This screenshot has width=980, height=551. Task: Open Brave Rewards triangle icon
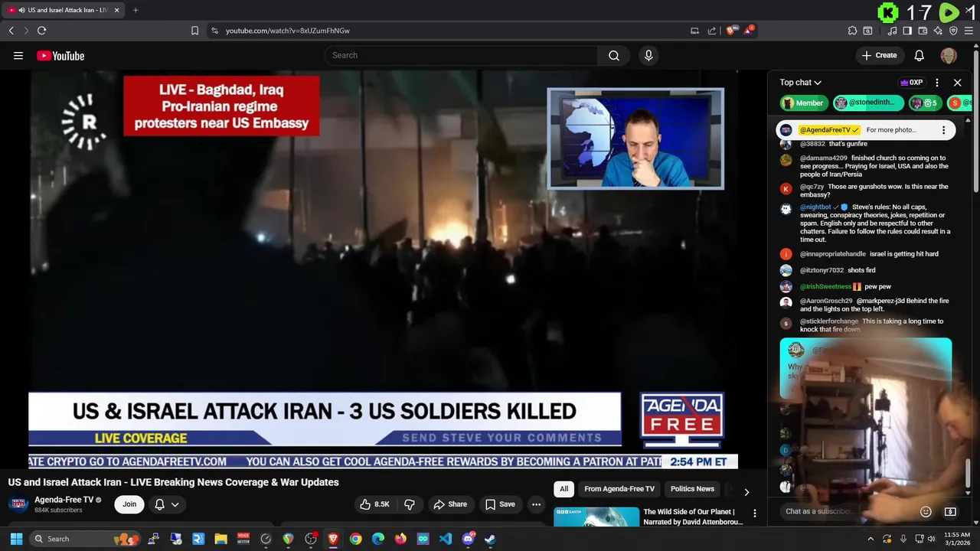(x=749, y=31)
